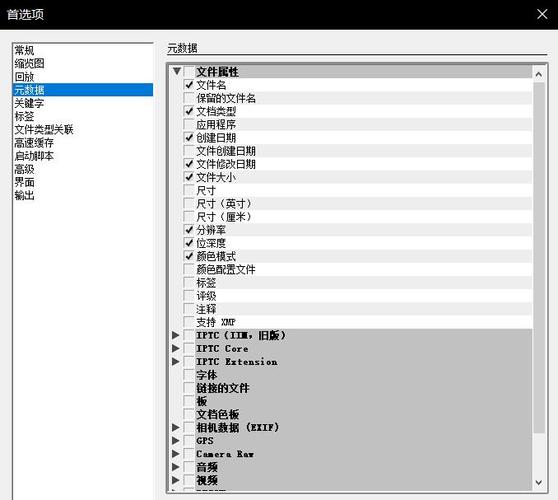Expand the IPTC Core group
Screen dimensions: 558x500
pos(175,348)
